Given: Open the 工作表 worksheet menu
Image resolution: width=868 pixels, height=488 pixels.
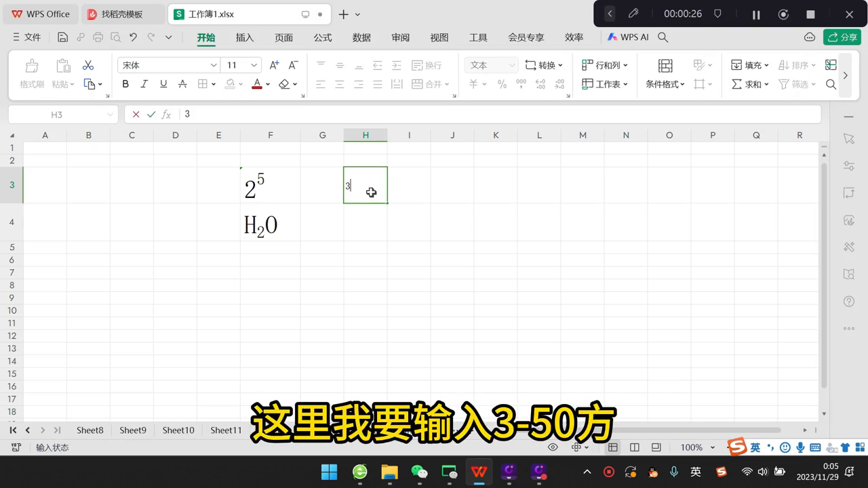Looking at the screenshot, I should 605,84.
